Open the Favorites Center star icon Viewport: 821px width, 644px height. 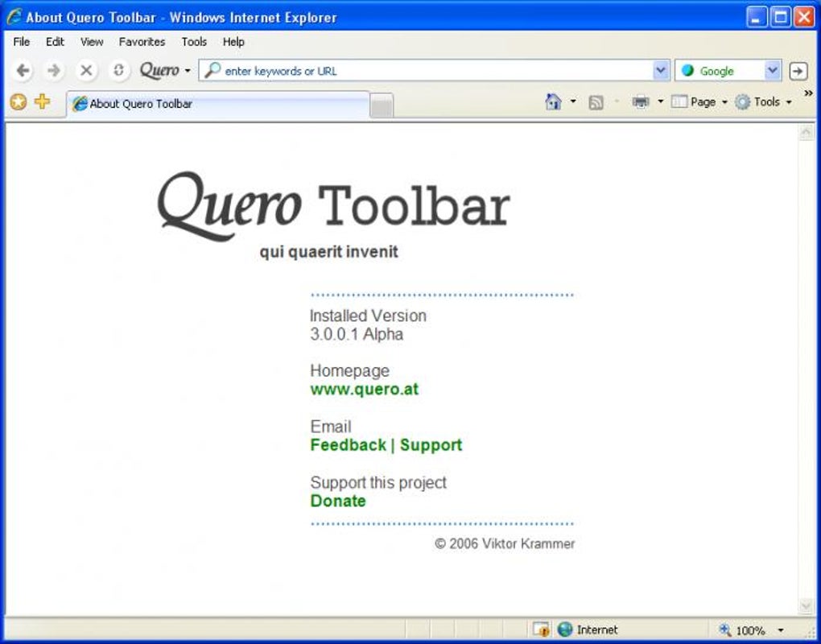pyautogui.click(x=19, y=101)
